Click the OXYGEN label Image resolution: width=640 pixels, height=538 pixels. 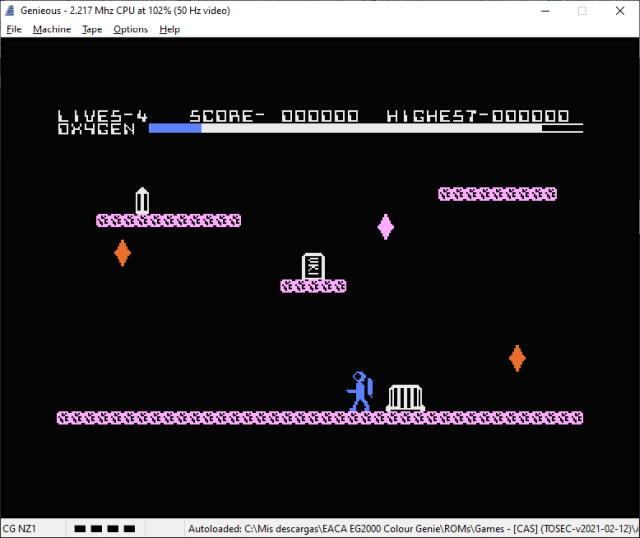(x=96, y=129)
